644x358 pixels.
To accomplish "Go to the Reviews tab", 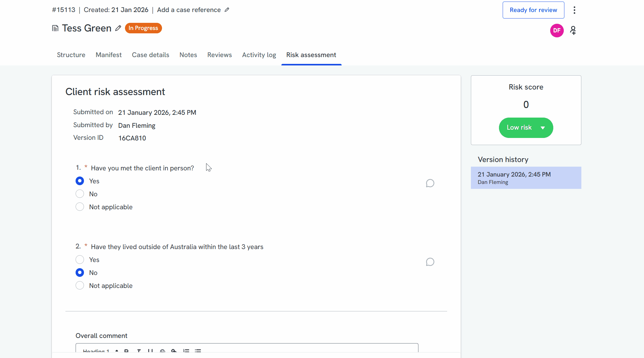I will pyautogui.click(x=219, y=55).
